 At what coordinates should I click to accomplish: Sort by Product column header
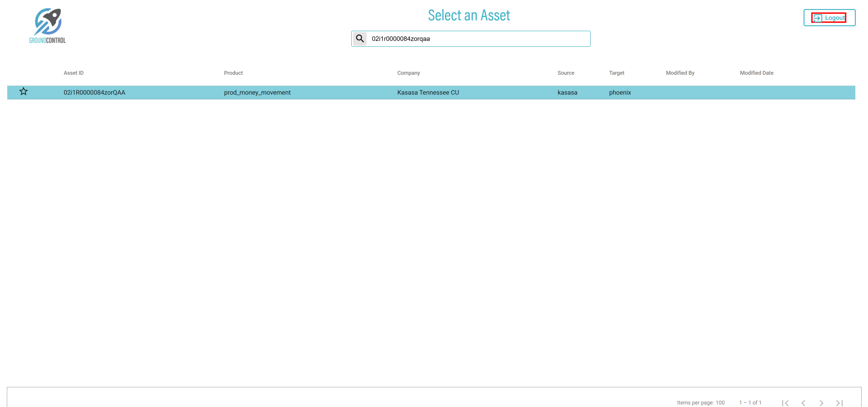[x=233, y=73]
